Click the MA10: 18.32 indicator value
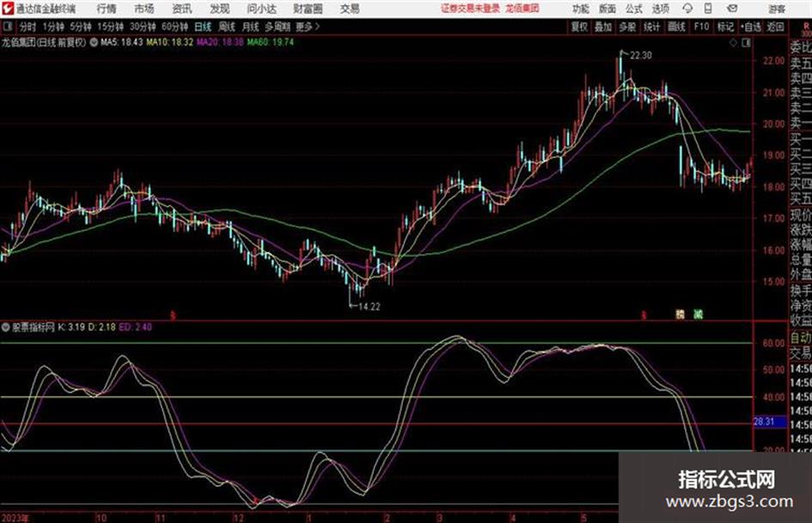The height and width of the screenshot is (523, 812). tap(169, 42)
